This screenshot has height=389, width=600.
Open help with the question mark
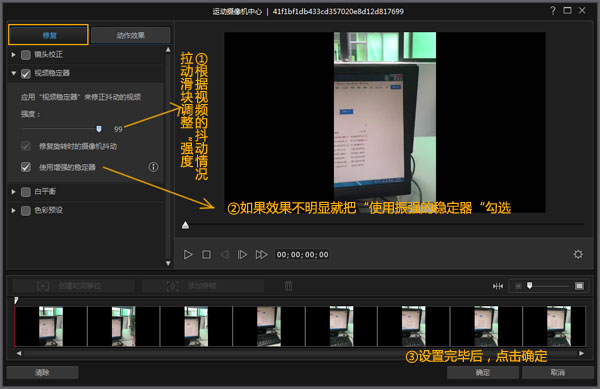tap(553, 11)
